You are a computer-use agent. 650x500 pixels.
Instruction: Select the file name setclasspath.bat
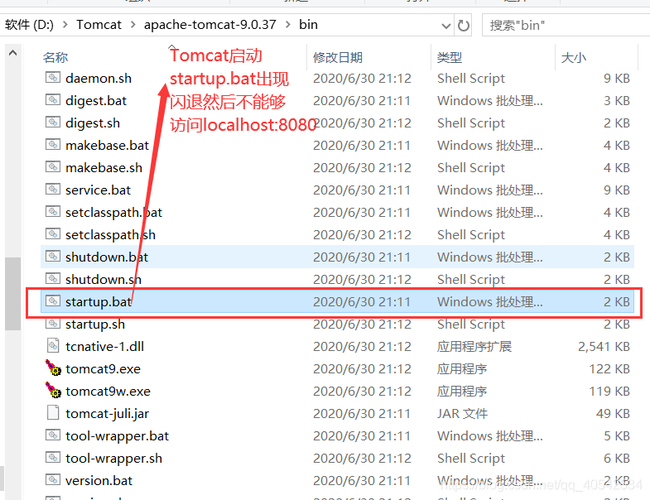114,213
